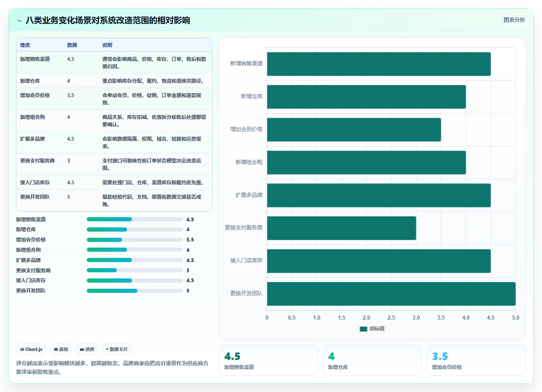Screen dimensions: 542x392
Task: Open the 3.5 增加会员价格 data card
Action: click(476, 360)
